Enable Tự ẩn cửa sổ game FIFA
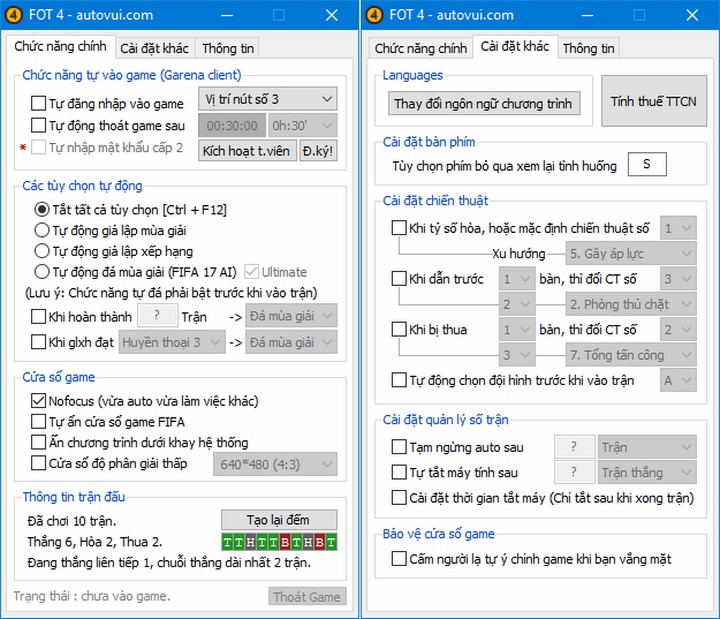Image resolution: width=720 pixels, height=619 pixels. (x=38, y=422)
